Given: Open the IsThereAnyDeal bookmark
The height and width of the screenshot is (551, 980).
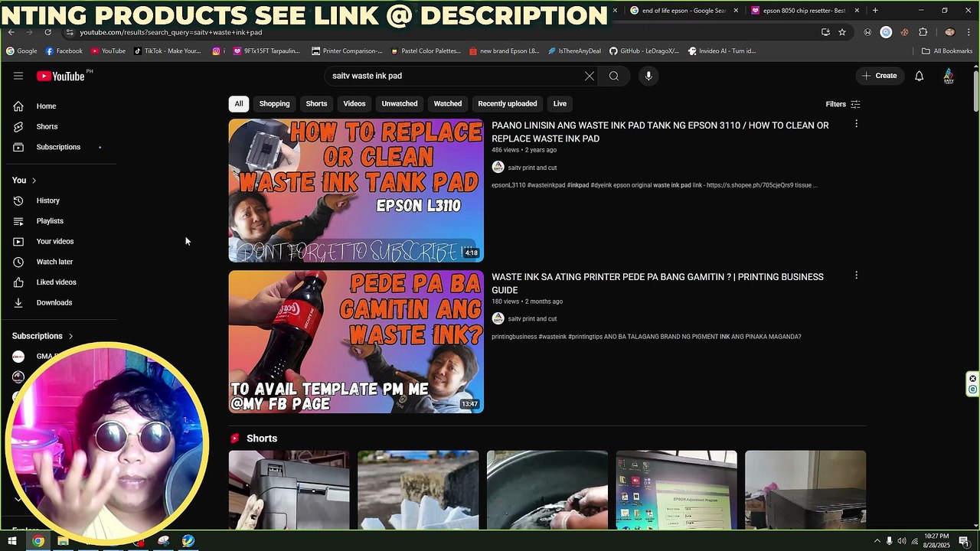Looking at the screenshot, I should pos(574,51).
